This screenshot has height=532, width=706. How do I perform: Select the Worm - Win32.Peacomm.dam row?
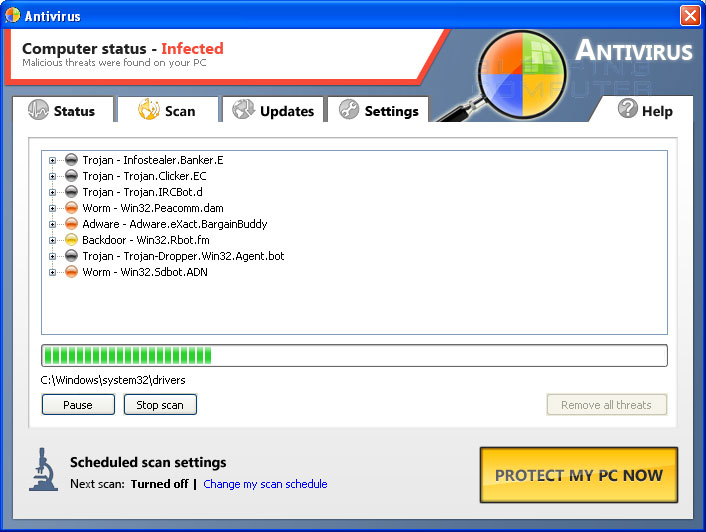point(153,208)
